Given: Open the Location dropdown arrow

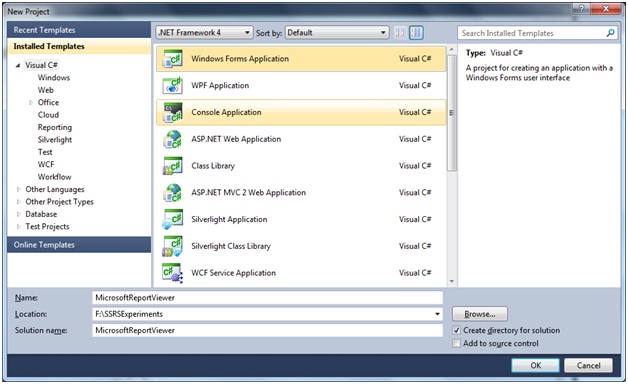Looking at the screenshot, I should [x=437, y=314].
